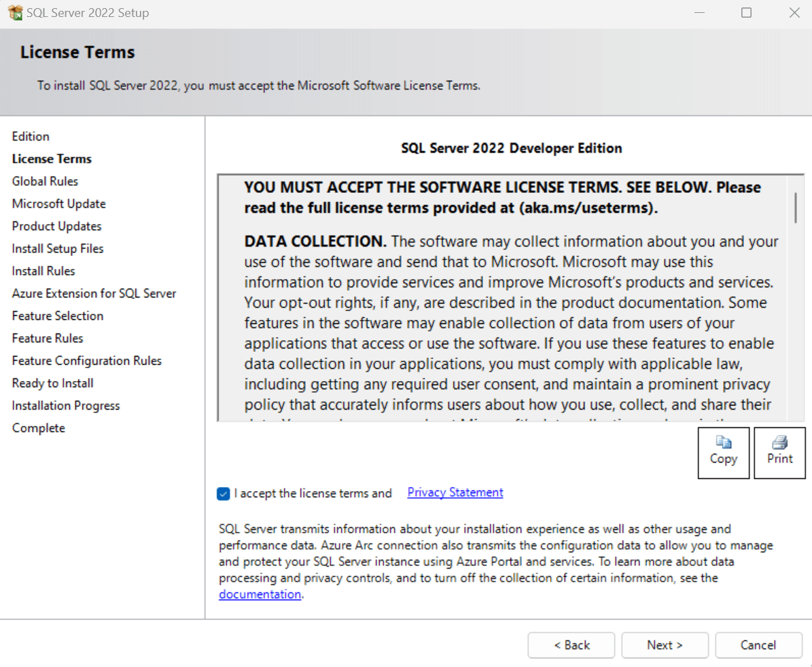
Task: Click the license text scrollbar thumb
Action: tap(796, 207)
